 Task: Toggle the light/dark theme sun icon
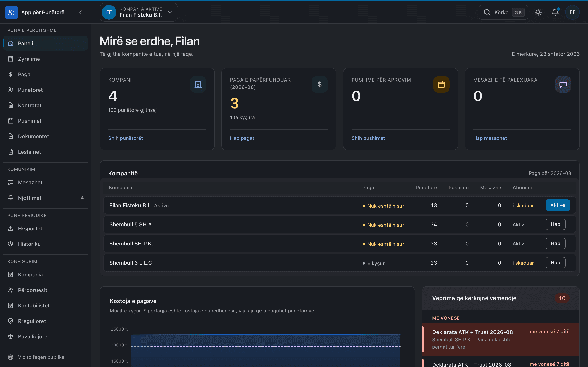click(x=538, y=12)
